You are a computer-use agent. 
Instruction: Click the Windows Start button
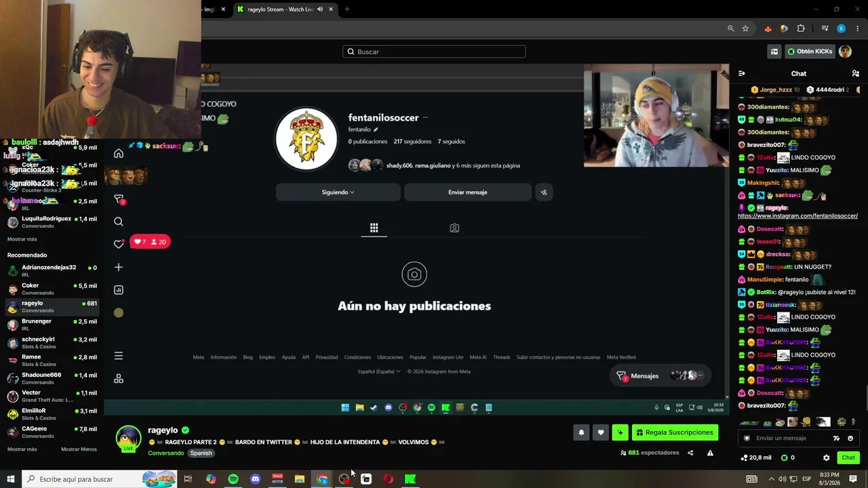coord(11,479)
